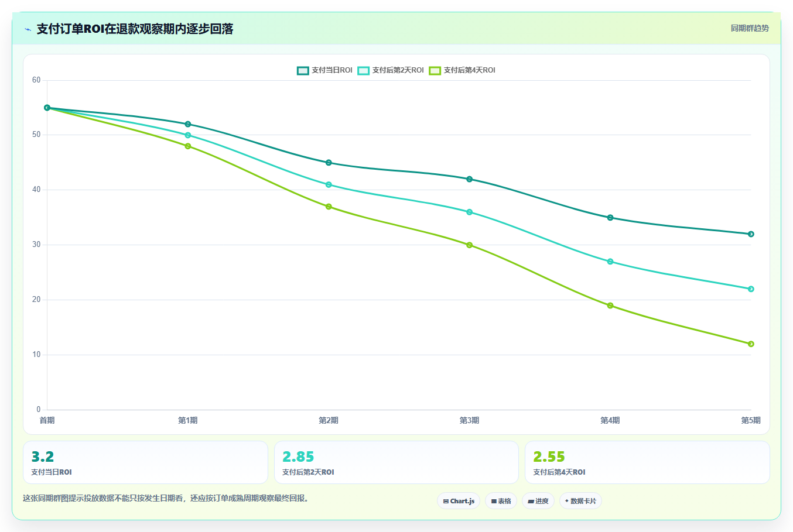Click the 同期群趋势 label in header
Image resolution: width=793 pixels, height=532 pixels.
[750, 28]
